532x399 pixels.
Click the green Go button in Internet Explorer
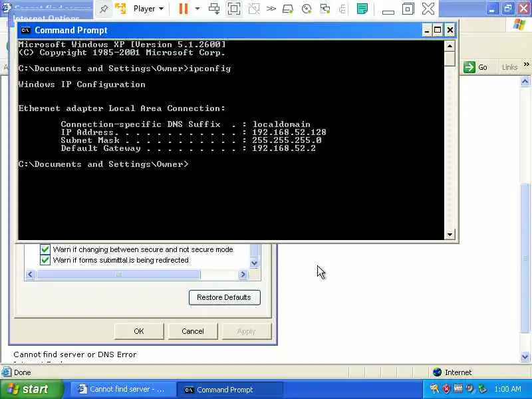[x=475, y=67]
